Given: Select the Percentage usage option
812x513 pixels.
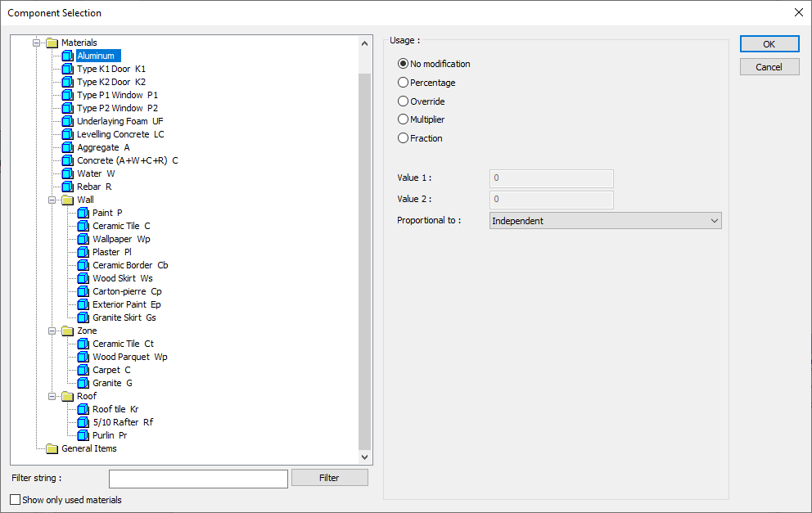Looking at the screenshot, I should 403,83.
